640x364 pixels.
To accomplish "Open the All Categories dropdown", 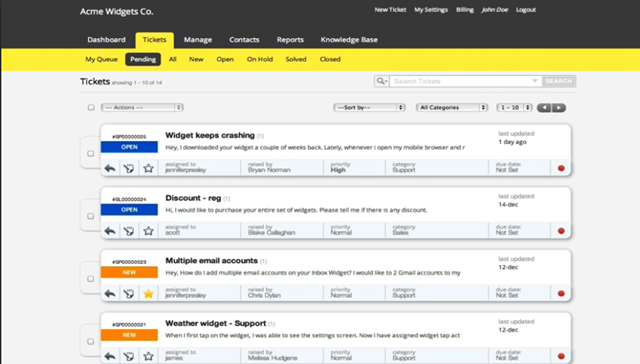I will (x=452, y=107).
